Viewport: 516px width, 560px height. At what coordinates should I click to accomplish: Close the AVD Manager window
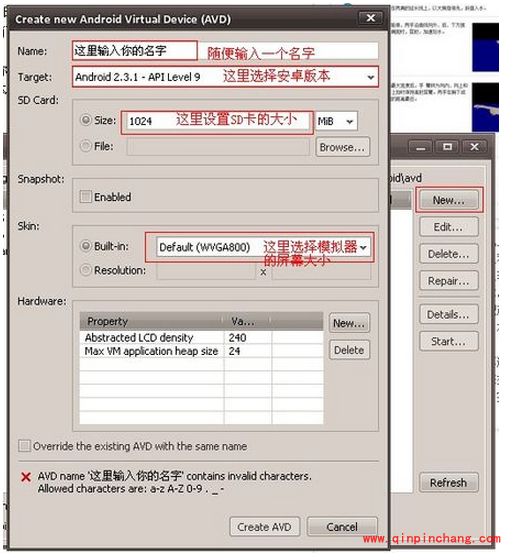(474, 146)
